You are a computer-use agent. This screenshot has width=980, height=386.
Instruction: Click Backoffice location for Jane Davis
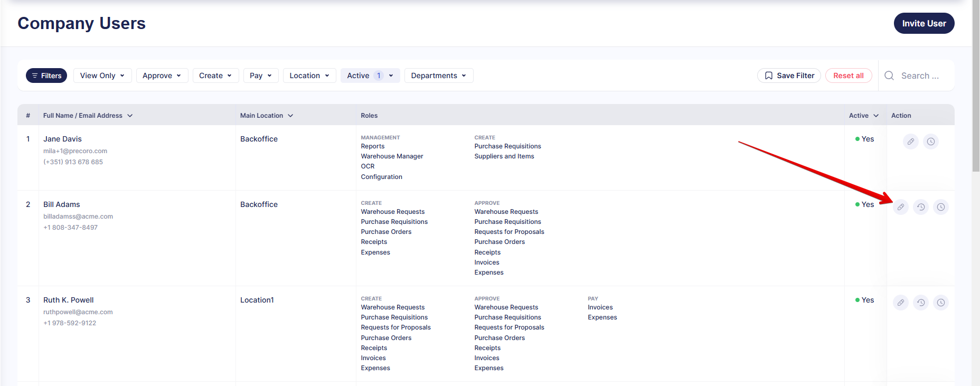pyautogui.click(x=259, y=139)
